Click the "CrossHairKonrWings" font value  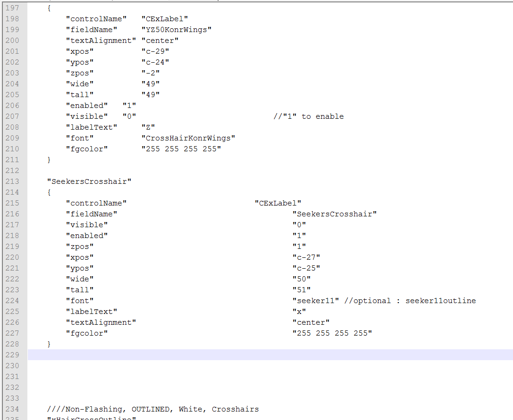point(188,138)
